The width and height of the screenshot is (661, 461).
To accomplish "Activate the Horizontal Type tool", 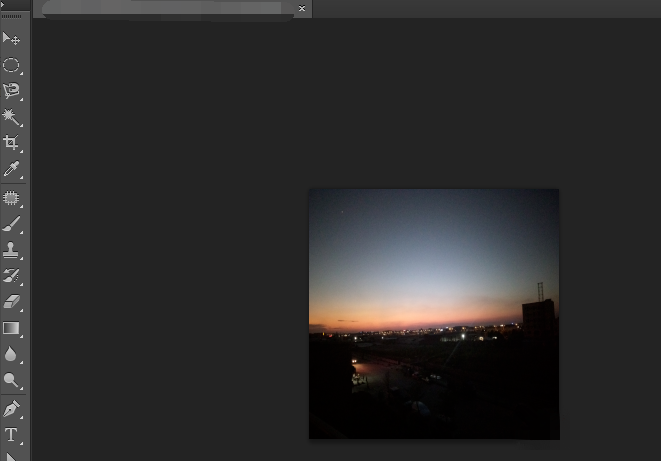I will 11,435.
